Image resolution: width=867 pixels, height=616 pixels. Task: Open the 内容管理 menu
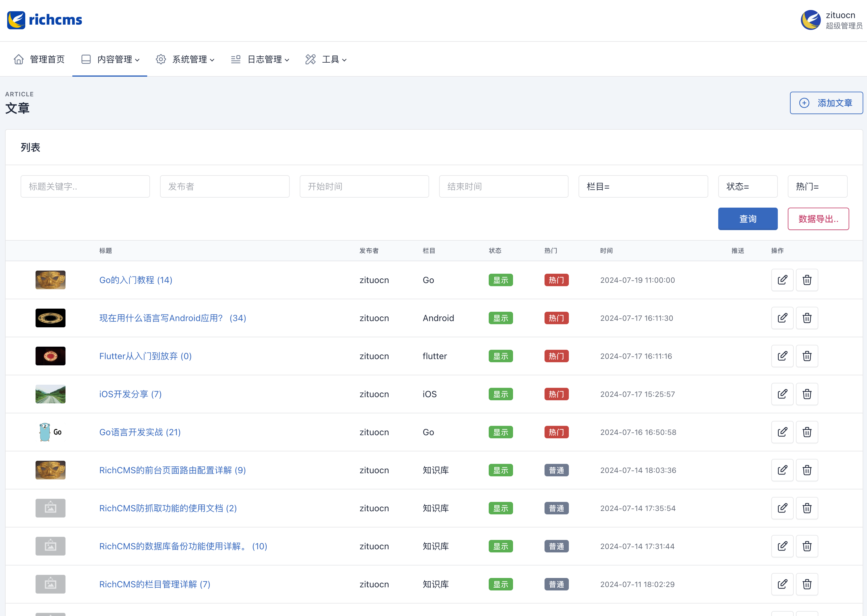pos(110,60)
